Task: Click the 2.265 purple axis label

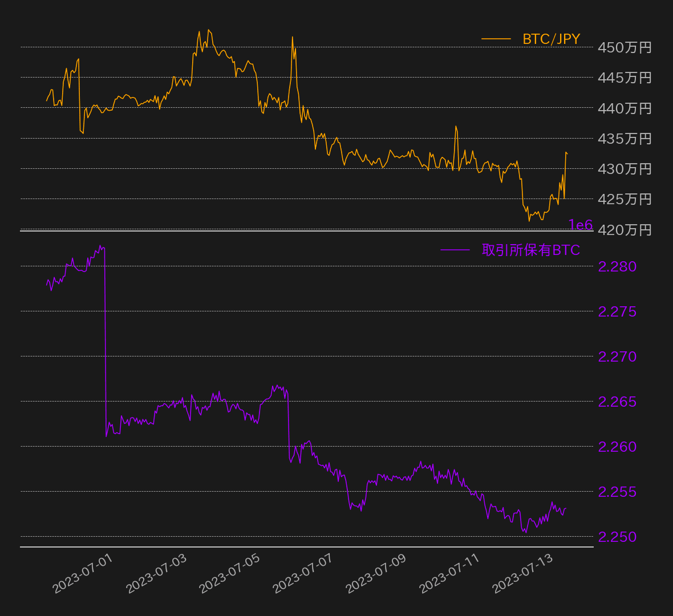Action: 617,402
